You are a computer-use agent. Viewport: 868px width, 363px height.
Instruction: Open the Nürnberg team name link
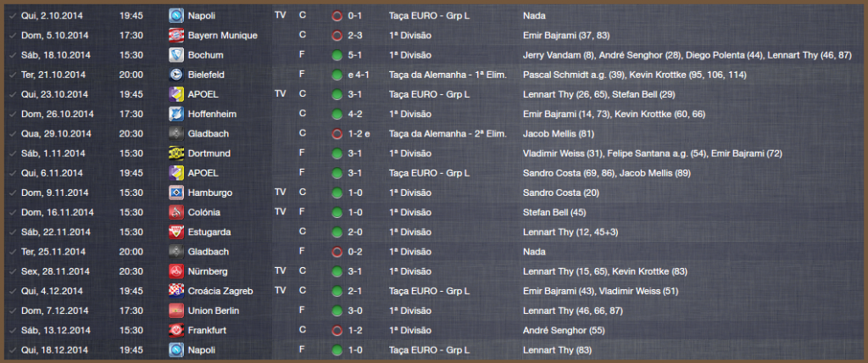pos(209,271)
